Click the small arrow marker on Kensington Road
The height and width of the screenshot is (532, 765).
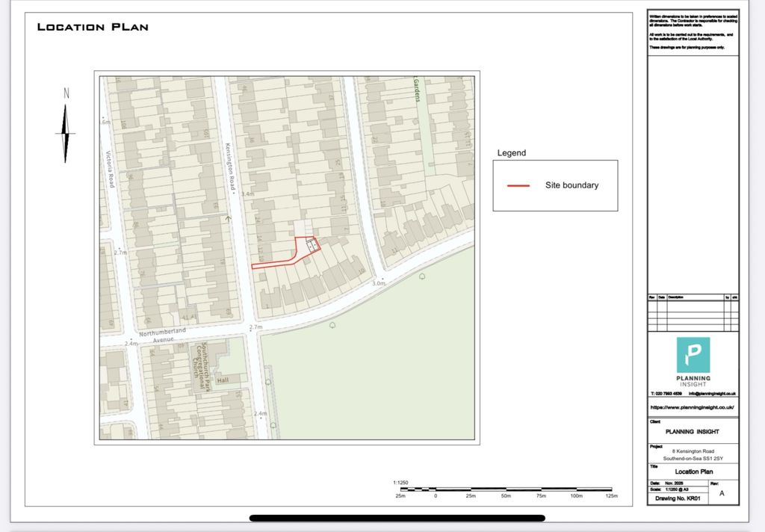(228, 219)
